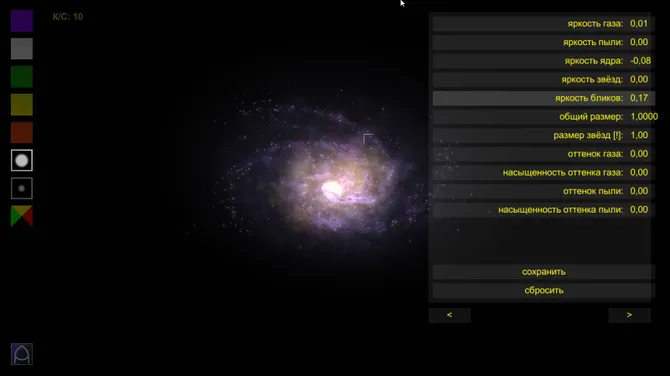Adjust the оттенок газа slider

tap(544, 154)
